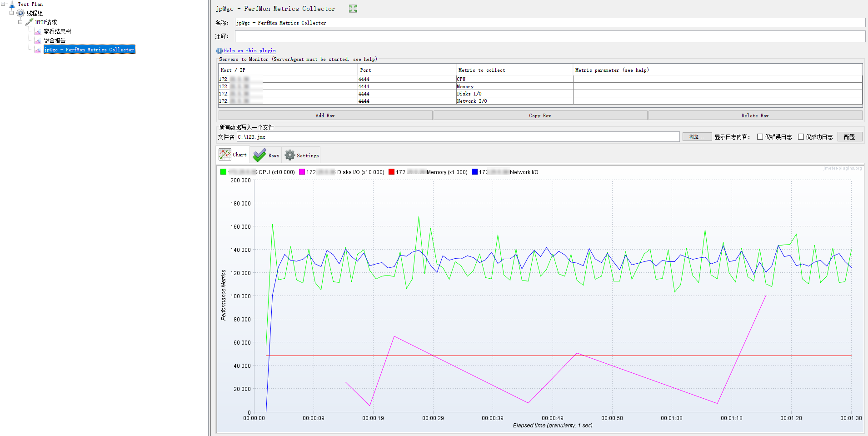Click the 文件名 filename input field
The height and width of the screenshot is (436, 868).
458,137
